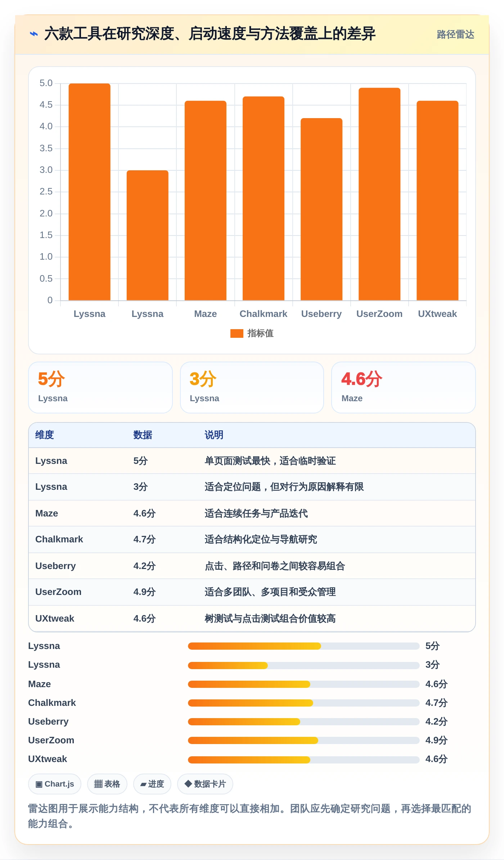Click the 表格 chip
Screen dimensions: 504x860
tap(107, 784)
